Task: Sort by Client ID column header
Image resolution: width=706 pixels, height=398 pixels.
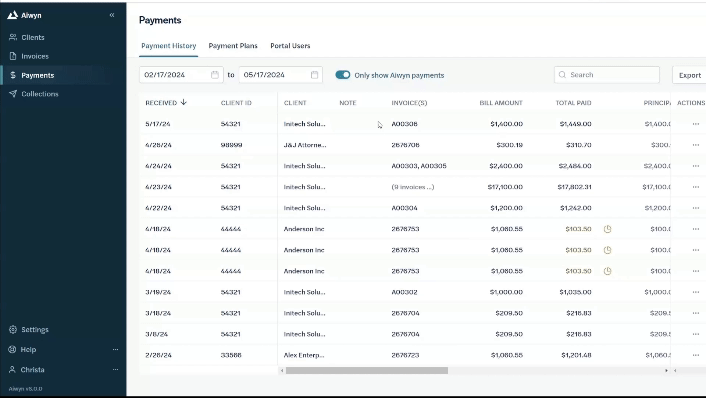Action: 236,103
